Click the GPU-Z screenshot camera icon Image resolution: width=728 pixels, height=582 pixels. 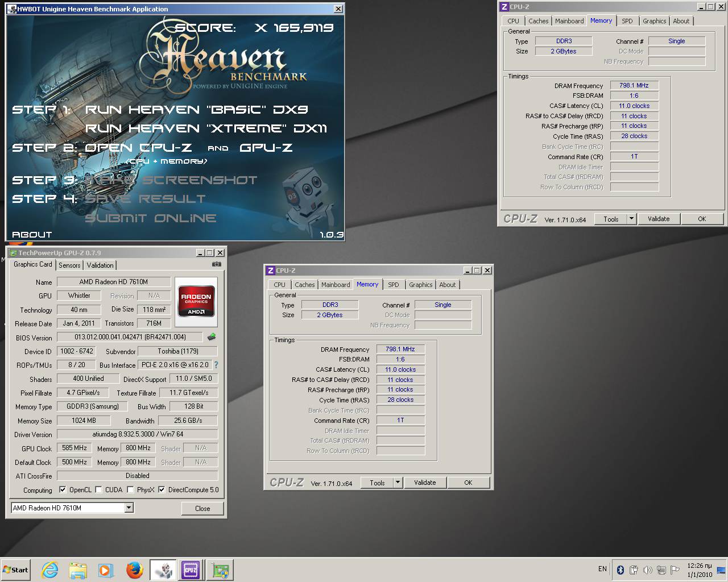(217, 264)
